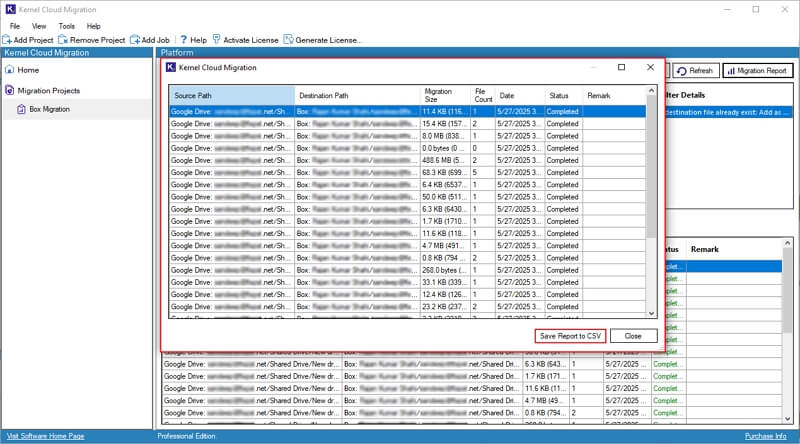Open the Tools menu

pos(66,25)
